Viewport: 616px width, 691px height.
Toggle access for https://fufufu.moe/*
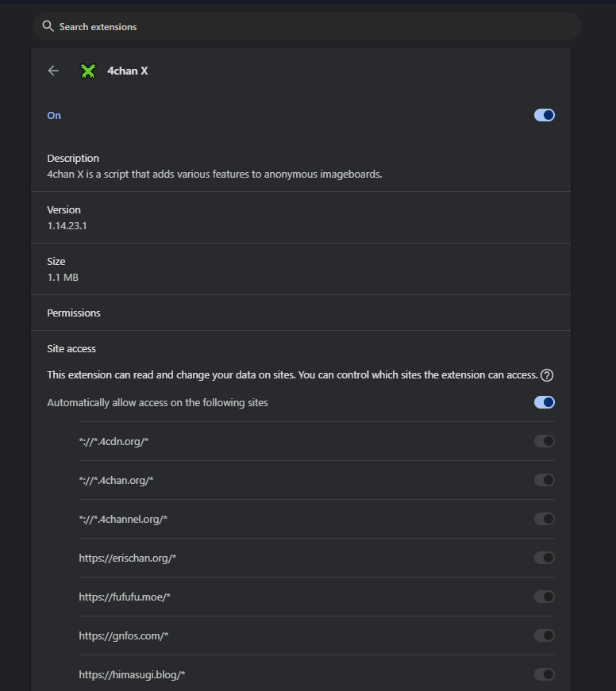tap(544, 597)
